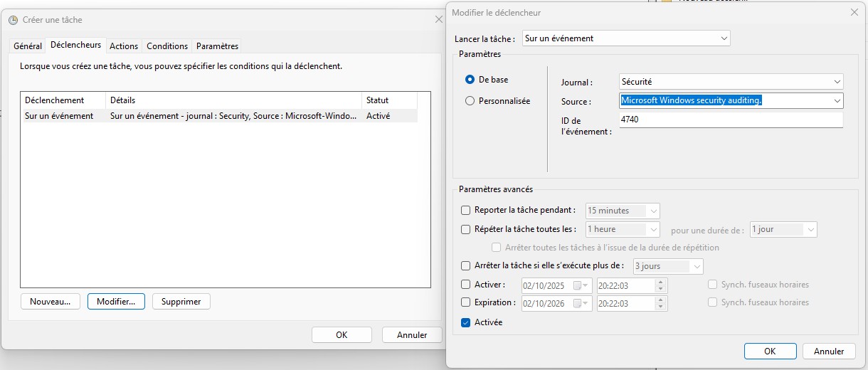The height and width of the screenshot is (370, 868).
Task: Click the Nouveau... button
Action: (50, 302)
